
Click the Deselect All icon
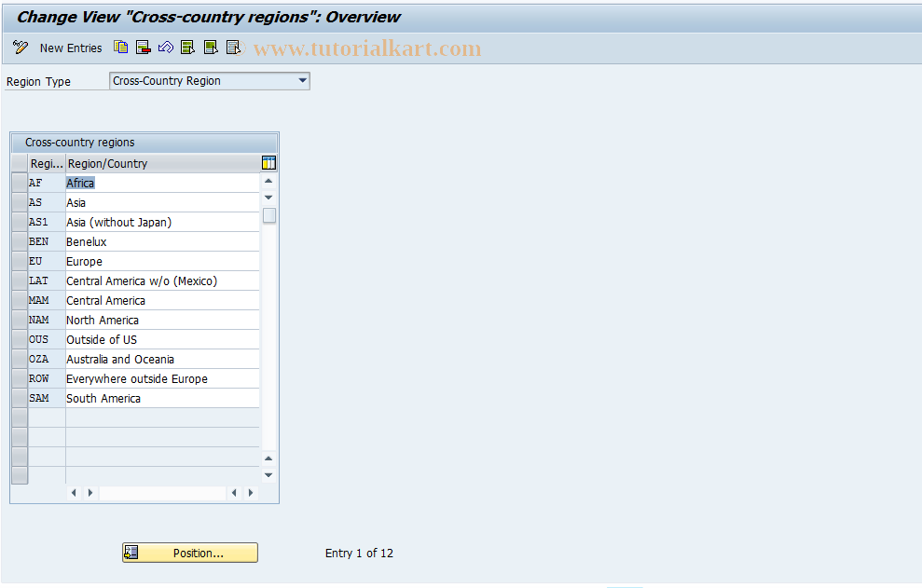(233, 47)
